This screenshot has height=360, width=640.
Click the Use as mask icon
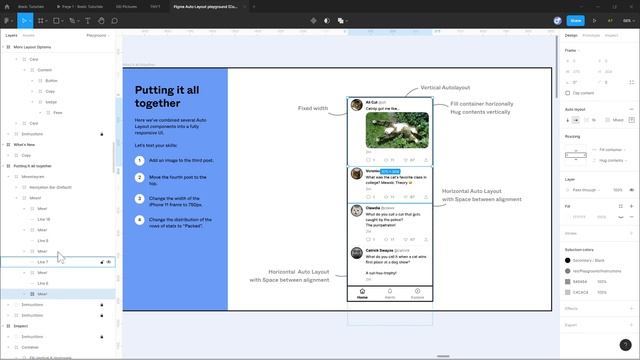click(x=327, y=20)
